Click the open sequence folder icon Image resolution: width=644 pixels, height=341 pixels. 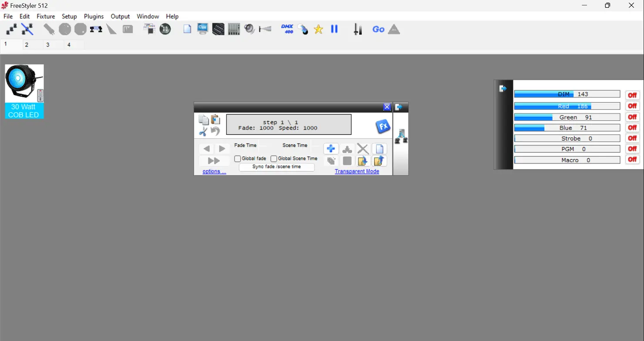(363, 161)
